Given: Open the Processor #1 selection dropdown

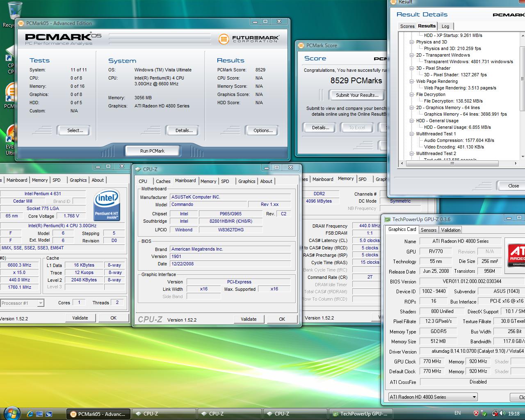Looking at the screenshot, I should tap(40, 303).
